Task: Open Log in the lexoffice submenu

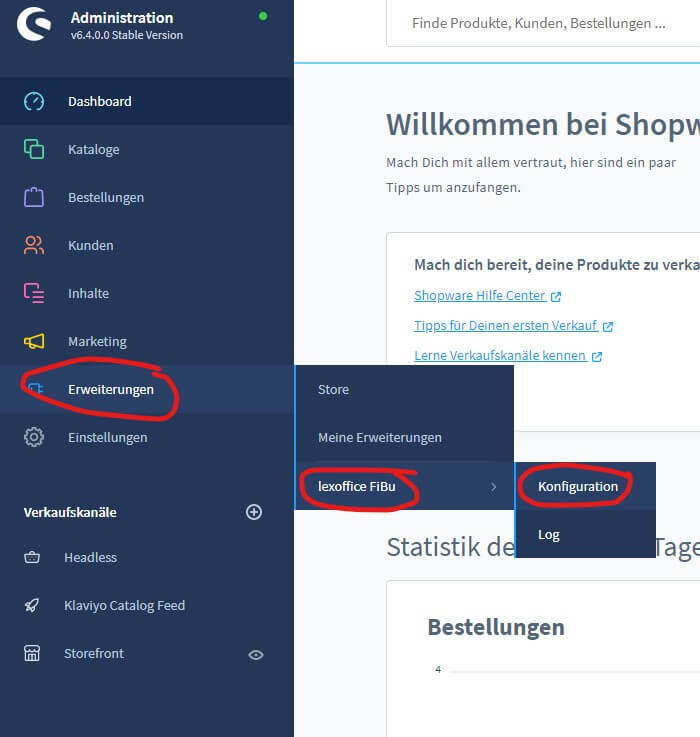Action: [x=585, y=534]
